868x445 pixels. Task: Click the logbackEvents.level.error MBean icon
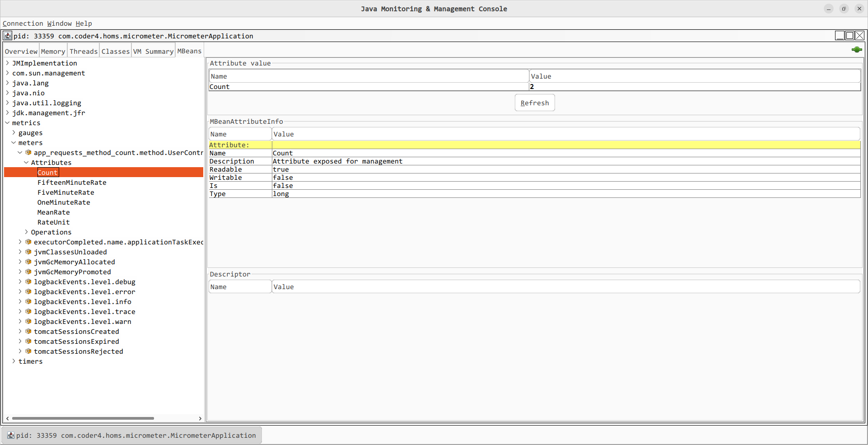tap(28, 292)
